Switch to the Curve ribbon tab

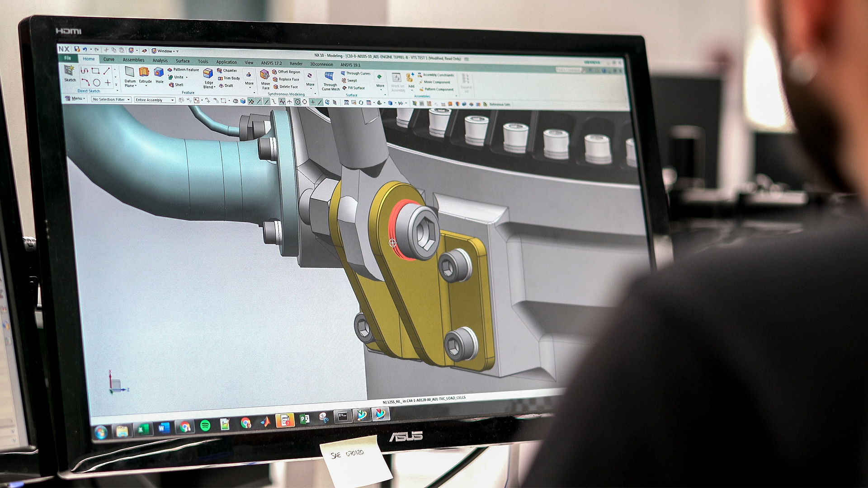click(x=108, y=59)
